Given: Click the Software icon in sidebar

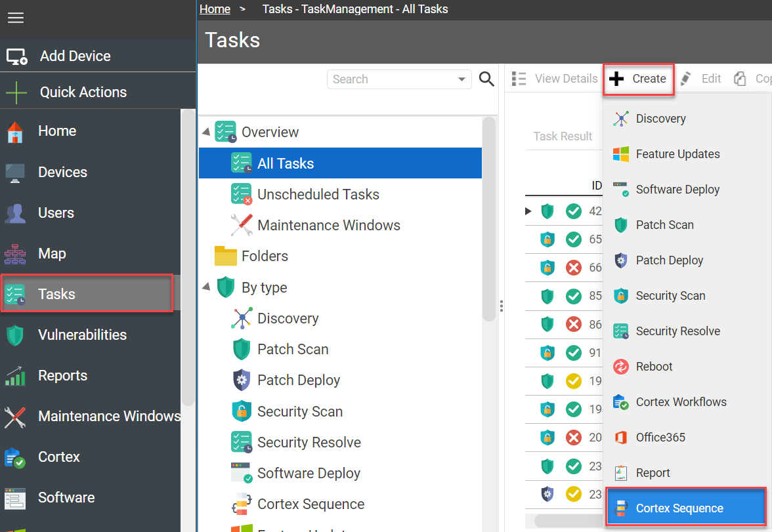Looking at the screenshot, I should [15, 498].
